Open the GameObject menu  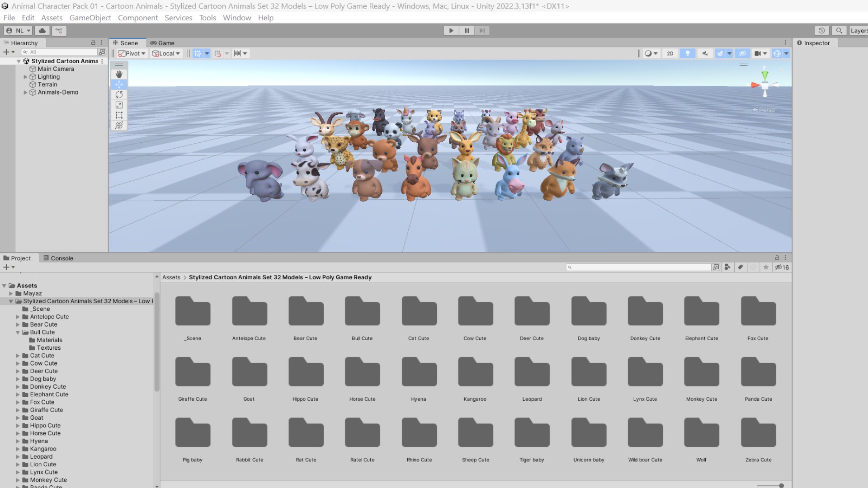click(90, 18)
